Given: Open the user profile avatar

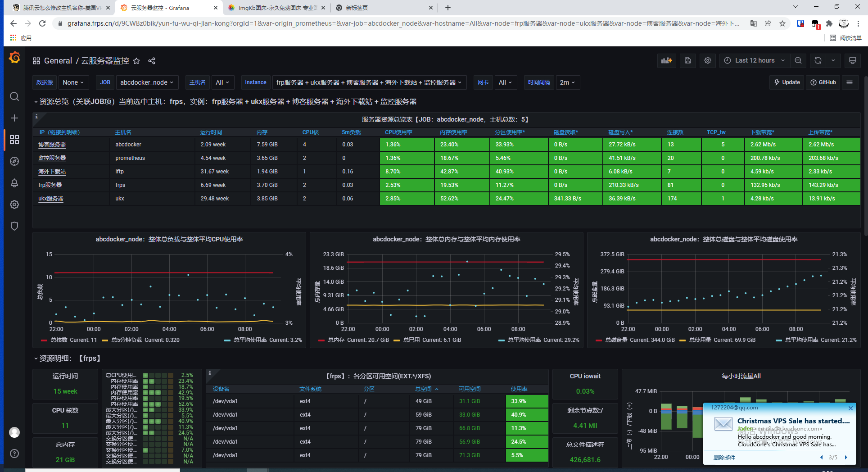Looking at the screenshot, I should [x=14, y=432].
